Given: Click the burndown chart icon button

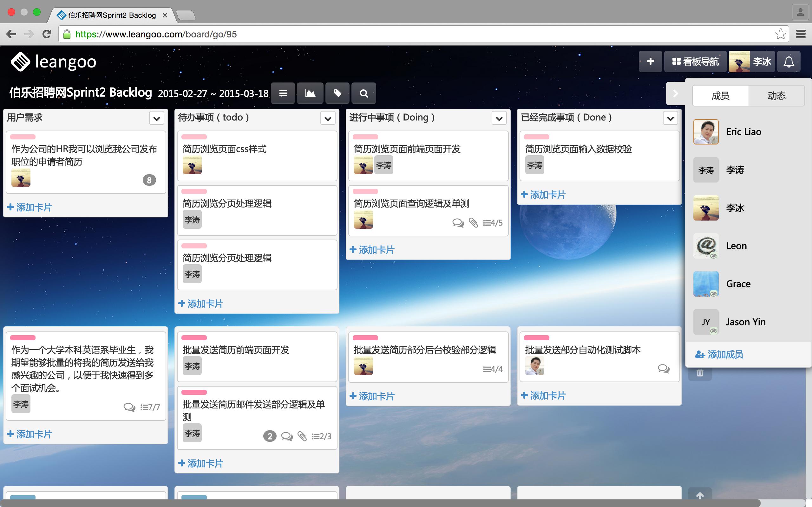Looking at the screenshot, I should [310, 93].
